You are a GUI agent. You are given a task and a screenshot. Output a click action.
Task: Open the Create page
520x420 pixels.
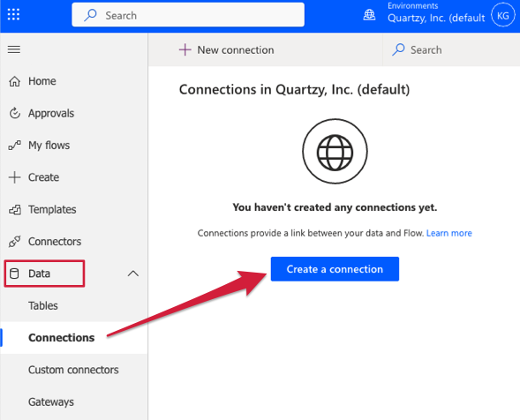point(43,177)
